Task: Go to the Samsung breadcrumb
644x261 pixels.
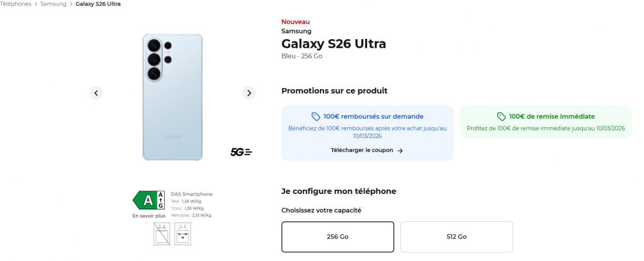Action: pyautogui.click(x=53, y=4)
